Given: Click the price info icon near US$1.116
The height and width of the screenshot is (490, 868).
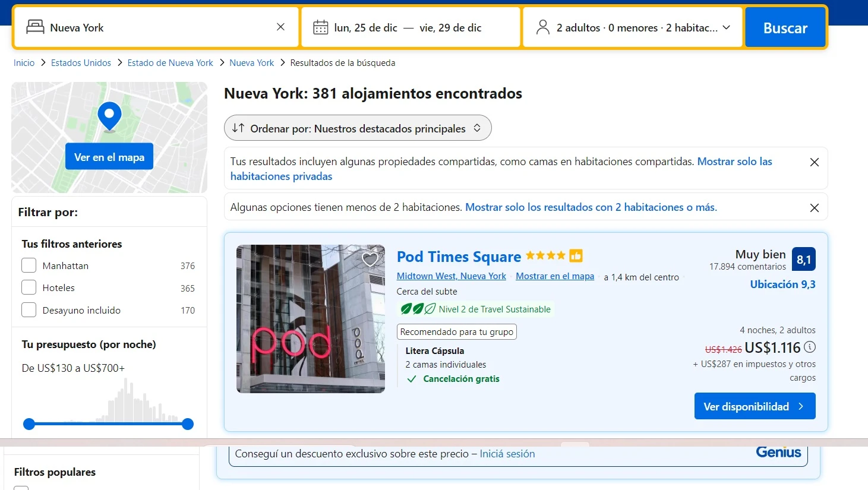Looking at the screenshot, I should click(810, 347).
